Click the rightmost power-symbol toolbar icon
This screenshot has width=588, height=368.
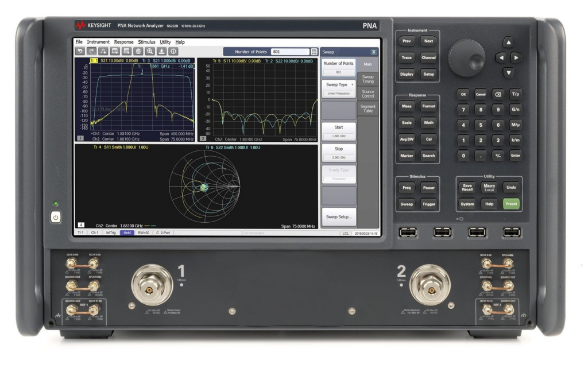click(173, 51)
